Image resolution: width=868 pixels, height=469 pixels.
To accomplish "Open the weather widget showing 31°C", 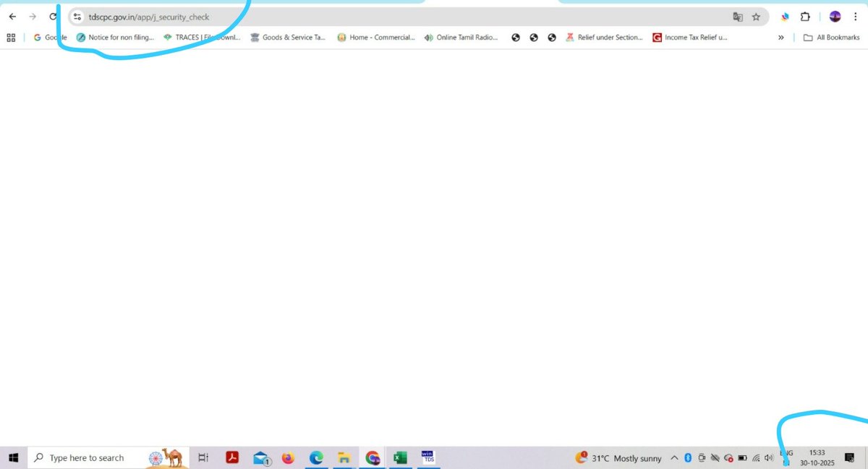I will click(x=618, y=458).
